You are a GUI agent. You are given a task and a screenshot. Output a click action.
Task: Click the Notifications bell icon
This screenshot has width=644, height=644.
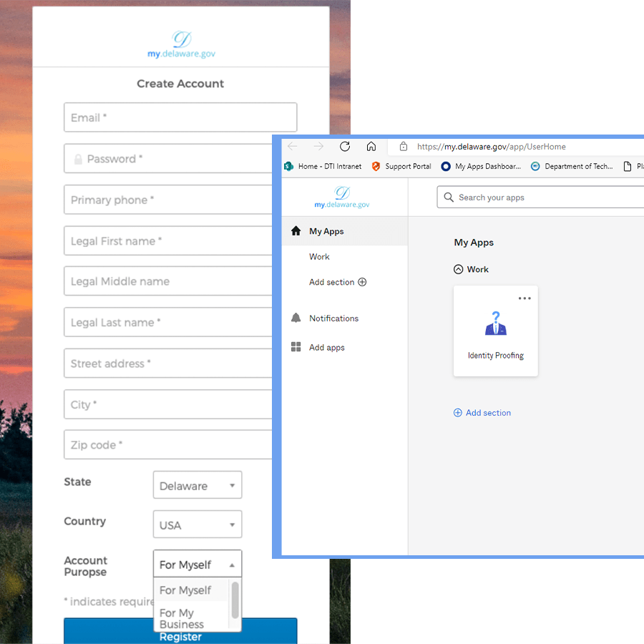pyautogui.click(x=296, y=318)
